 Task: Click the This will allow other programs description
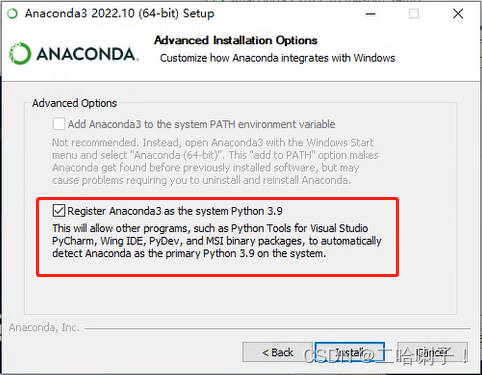coord(217,241)
